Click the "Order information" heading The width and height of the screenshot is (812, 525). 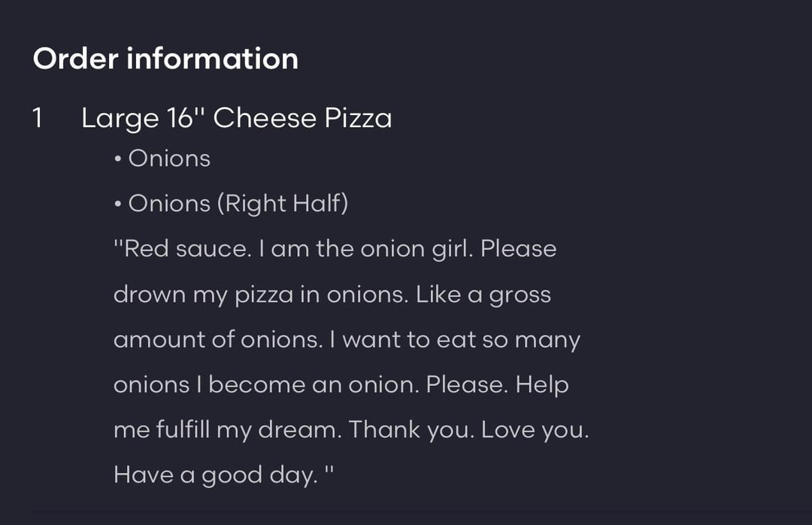click(165, 59)
